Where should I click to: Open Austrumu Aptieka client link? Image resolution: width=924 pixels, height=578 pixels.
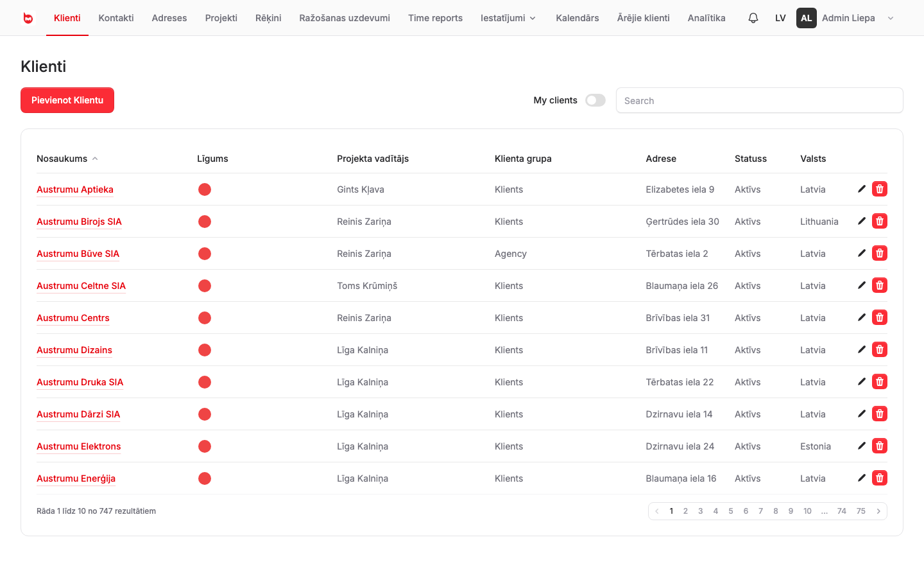pos(75,189)
